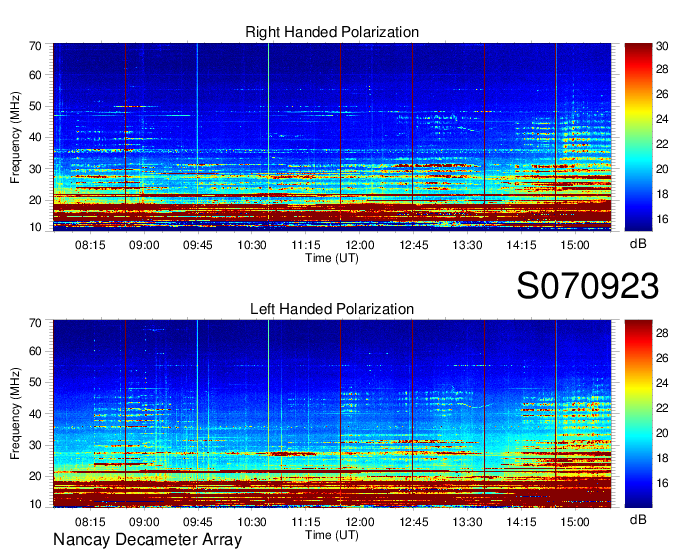Viewport: 680px width, 552px height.
Task: Click "10" frequency tick on Left Handed plot
Action: [x=35, y=504]
